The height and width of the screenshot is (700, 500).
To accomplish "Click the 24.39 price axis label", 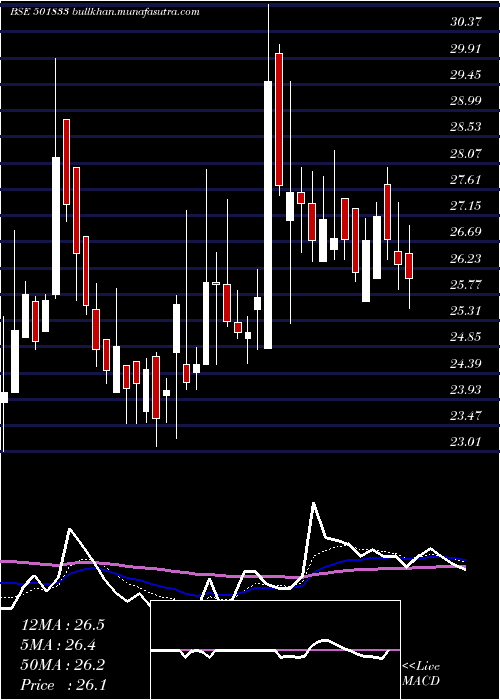I will click(x=466, y=363).
